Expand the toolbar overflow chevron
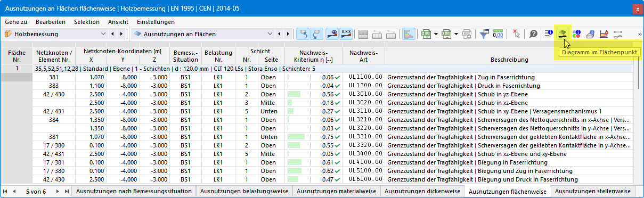 point(639,34)
